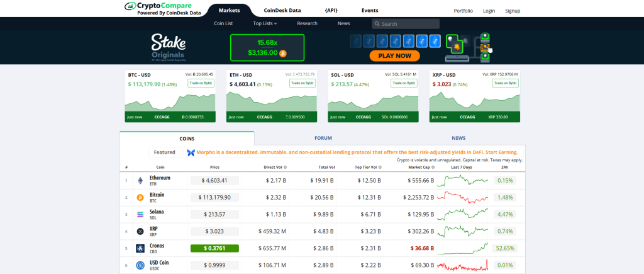Click XRP total volume $ 4.83 B
This screenshot has height=274, width=644.
[x=324, y=232]
